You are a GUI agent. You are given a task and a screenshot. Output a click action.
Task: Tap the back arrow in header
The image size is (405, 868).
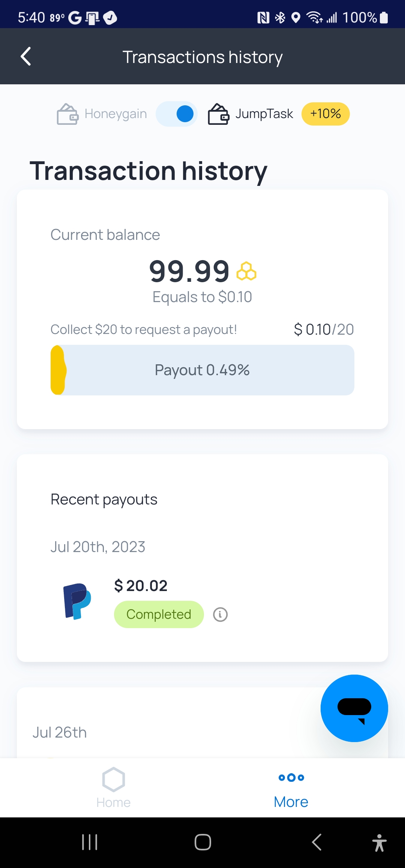pos(25,57)
